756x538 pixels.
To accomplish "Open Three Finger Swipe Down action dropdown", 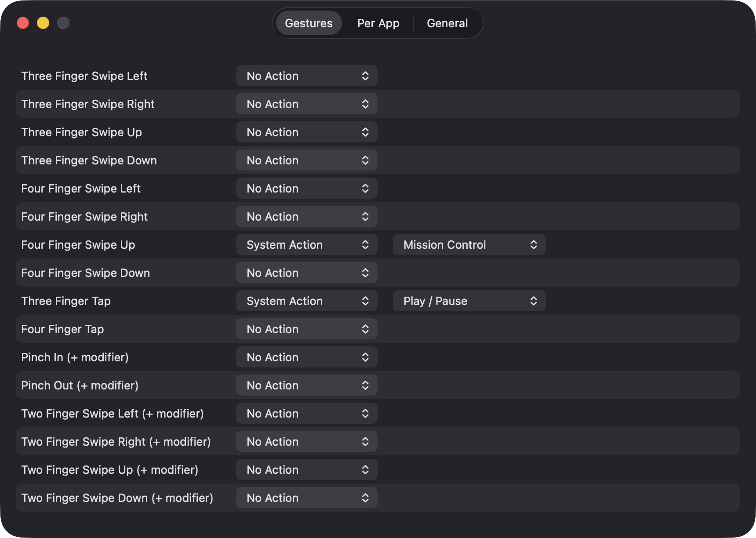I will [307, 160].
